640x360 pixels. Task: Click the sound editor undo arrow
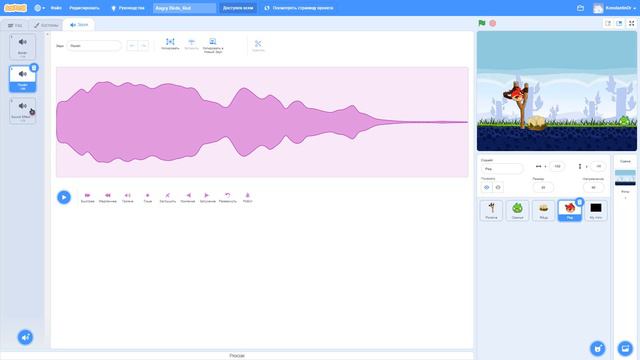[x=132, y=46]
